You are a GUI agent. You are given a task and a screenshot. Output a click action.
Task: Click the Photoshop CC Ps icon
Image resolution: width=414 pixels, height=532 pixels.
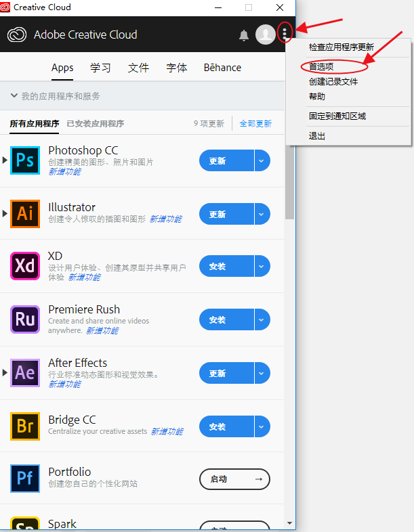pyautogui.click(x=25, y=160)
